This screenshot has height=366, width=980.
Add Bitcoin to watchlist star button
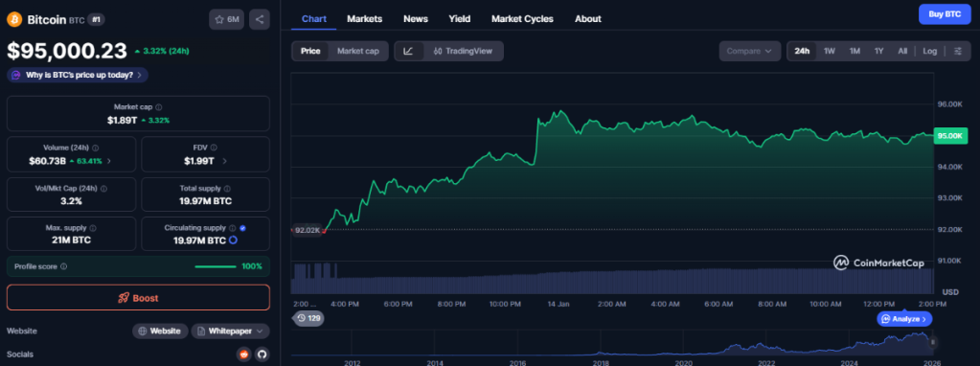227,19
